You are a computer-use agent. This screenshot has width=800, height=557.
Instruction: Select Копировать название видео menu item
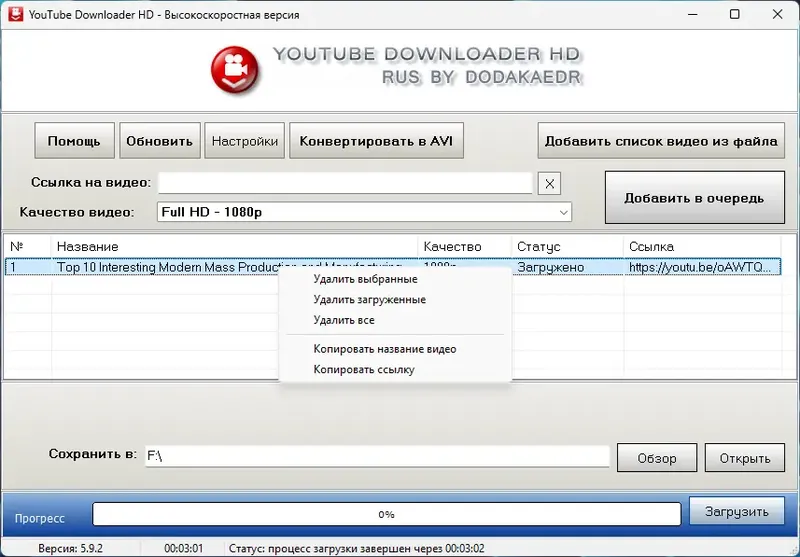pos(385,349)
